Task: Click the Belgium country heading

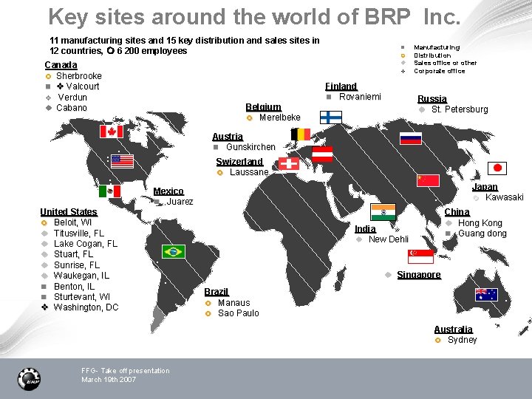Action: [x=264, y=107]
